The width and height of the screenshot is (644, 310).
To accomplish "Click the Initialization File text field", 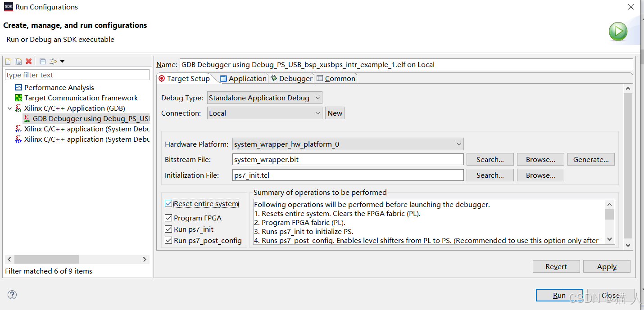I will [348, 175].
